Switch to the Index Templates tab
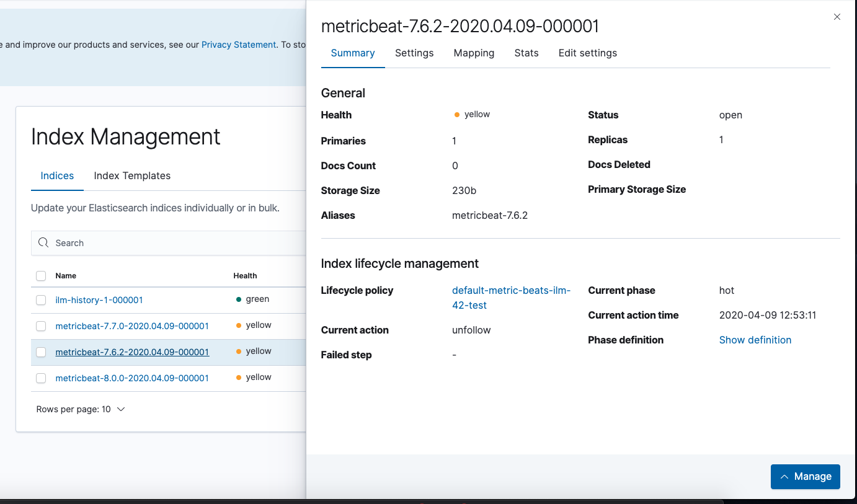 (x=132, y=175)
